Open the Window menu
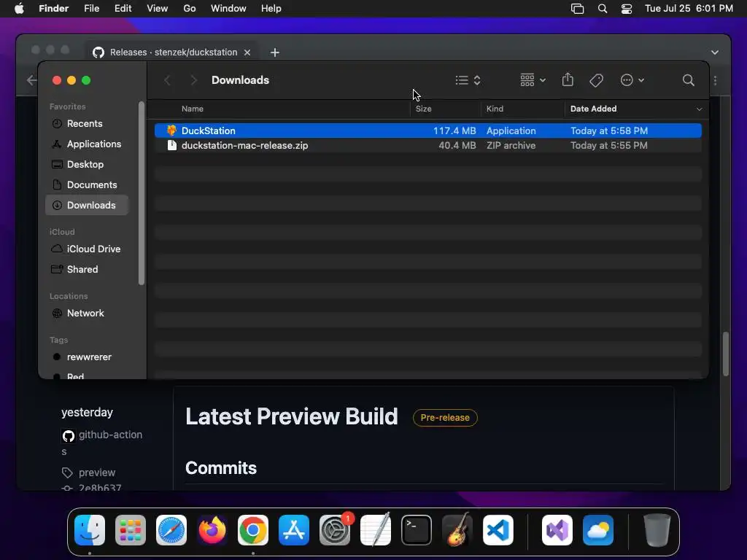The height and width of the screenshot is (560, 747). 228,9
